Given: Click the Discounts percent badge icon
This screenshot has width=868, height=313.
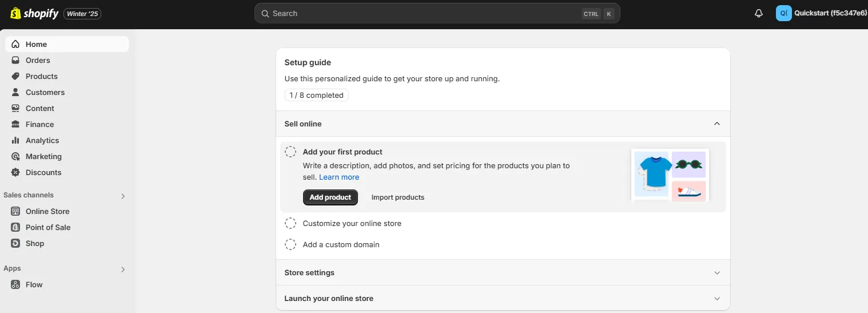Looking at the screenshot, I should coord(15,172).
